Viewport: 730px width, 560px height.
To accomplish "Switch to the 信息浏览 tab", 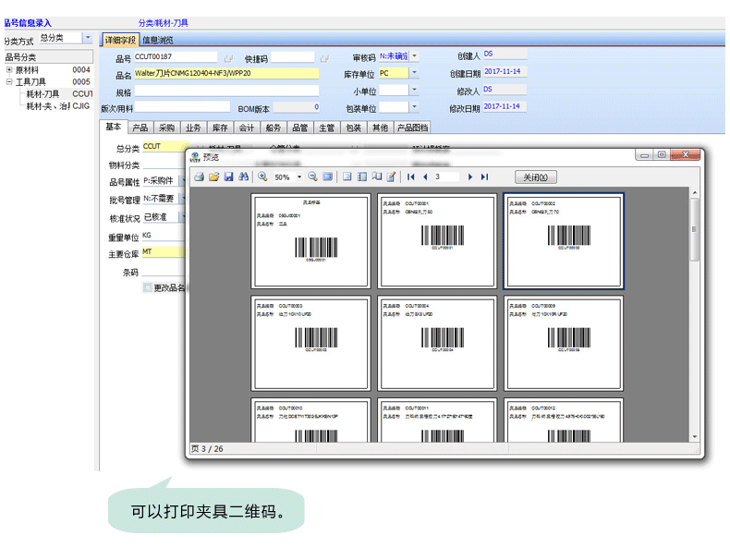I will (157, 40).
